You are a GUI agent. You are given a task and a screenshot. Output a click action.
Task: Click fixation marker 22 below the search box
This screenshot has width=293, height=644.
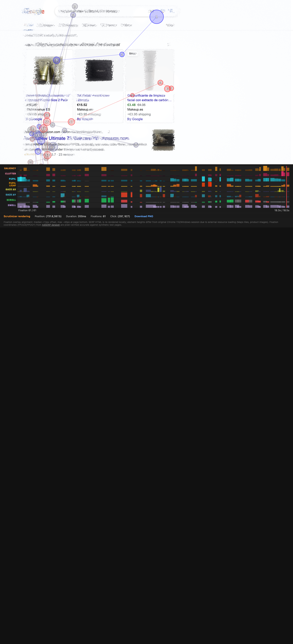pyautogui.click(x=73, y=15)
